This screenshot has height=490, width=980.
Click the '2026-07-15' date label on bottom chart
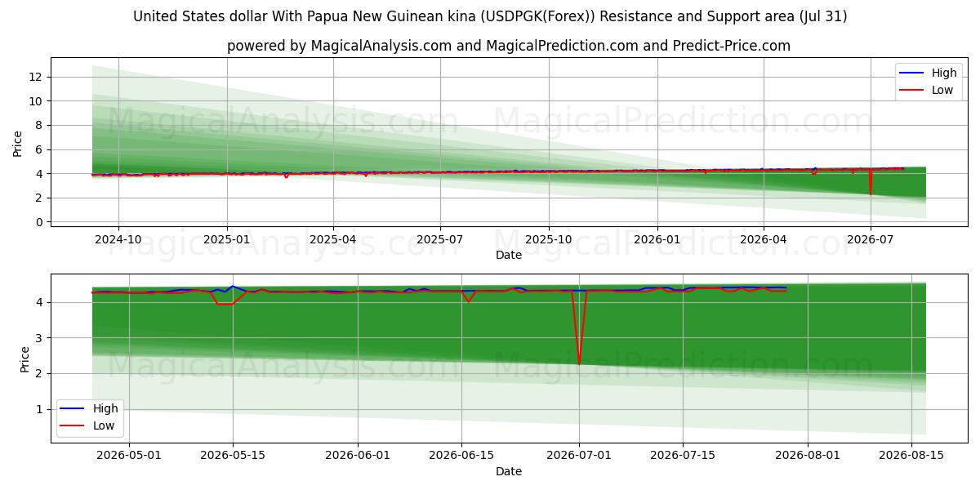click(x=684, y=455)
